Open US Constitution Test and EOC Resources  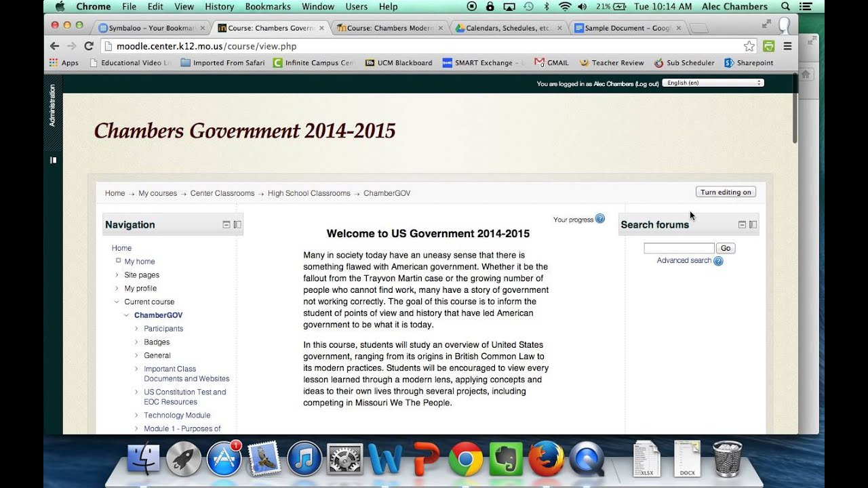tap(185, 396)
